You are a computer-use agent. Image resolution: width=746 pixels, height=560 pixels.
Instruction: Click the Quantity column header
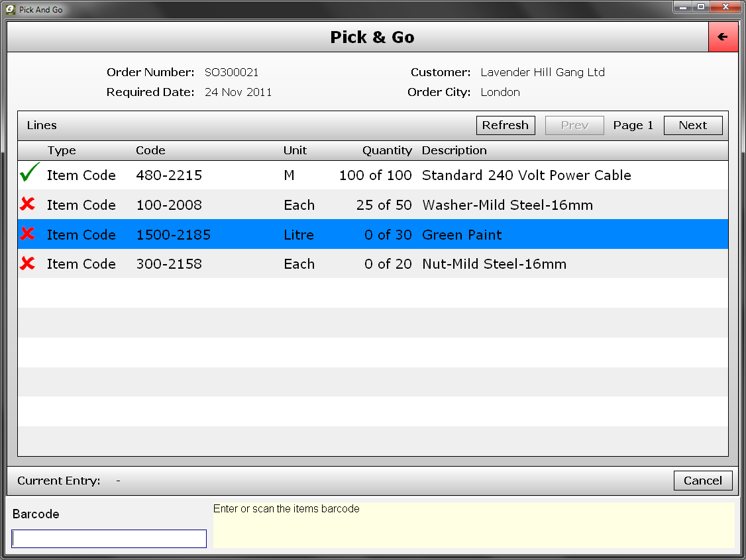[387, 150]
